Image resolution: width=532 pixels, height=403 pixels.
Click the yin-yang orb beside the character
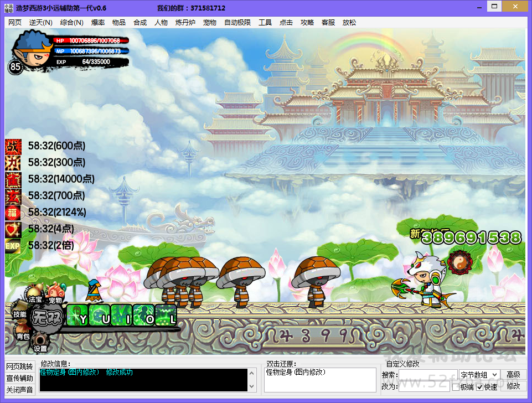tap(459, 262)
